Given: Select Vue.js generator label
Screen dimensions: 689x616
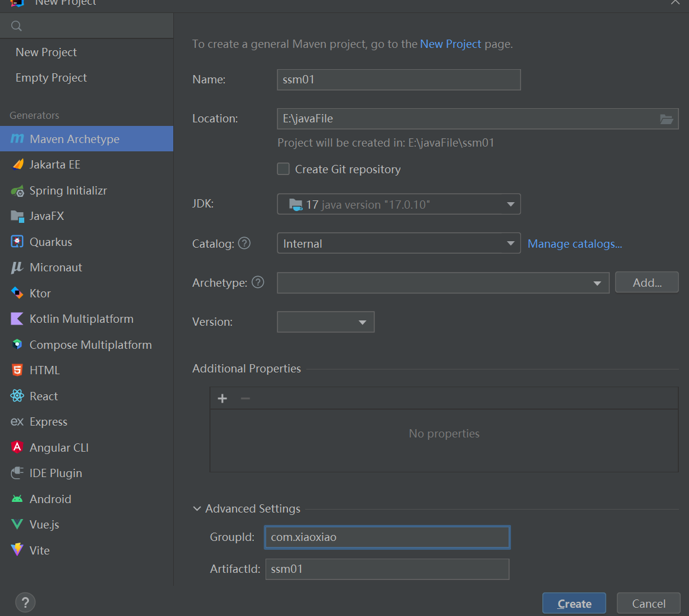Looking at the screenshot, I should tap(44, 524).
